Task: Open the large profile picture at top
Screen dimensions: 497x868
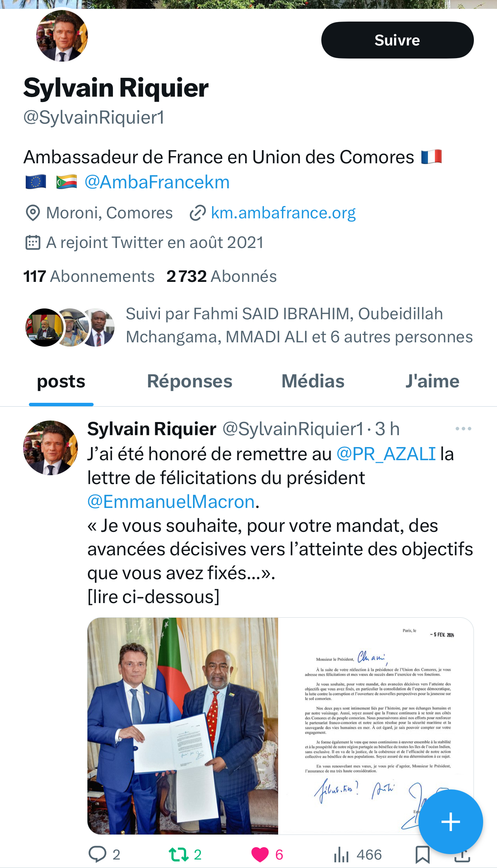Action: pos(62,36)
